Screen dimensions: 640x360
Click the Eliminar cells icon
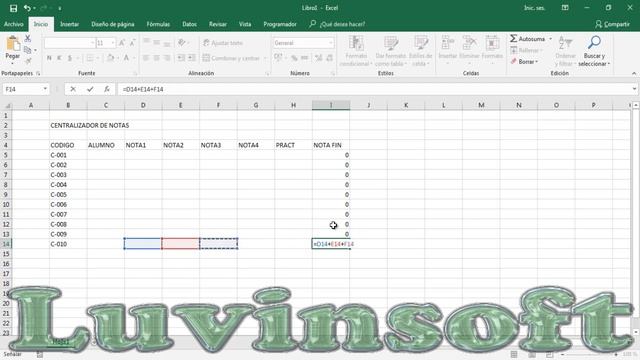(469, 50)
